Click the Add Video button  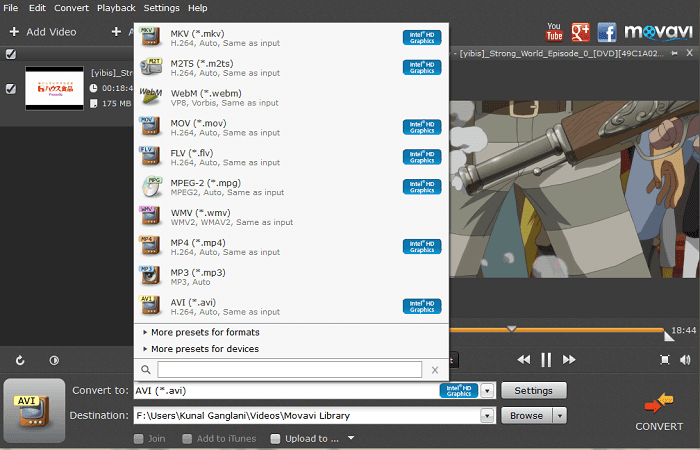coord(43,32)
